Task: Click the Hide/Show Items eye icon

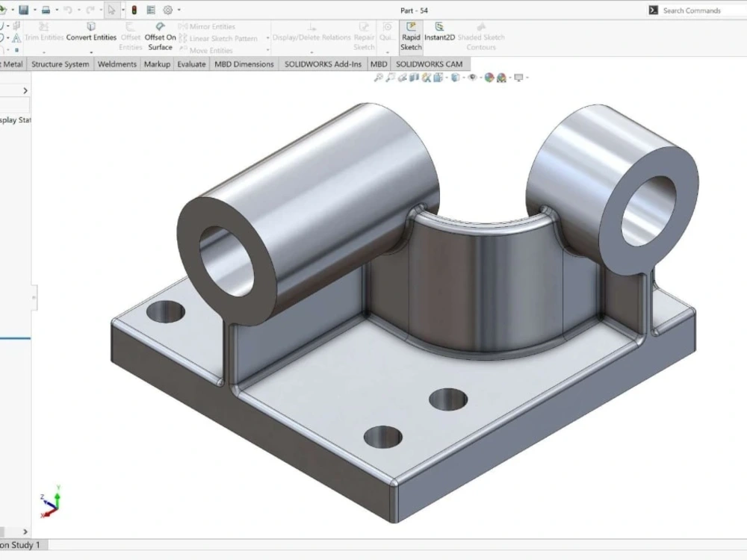Action: (x=472, y=77)
